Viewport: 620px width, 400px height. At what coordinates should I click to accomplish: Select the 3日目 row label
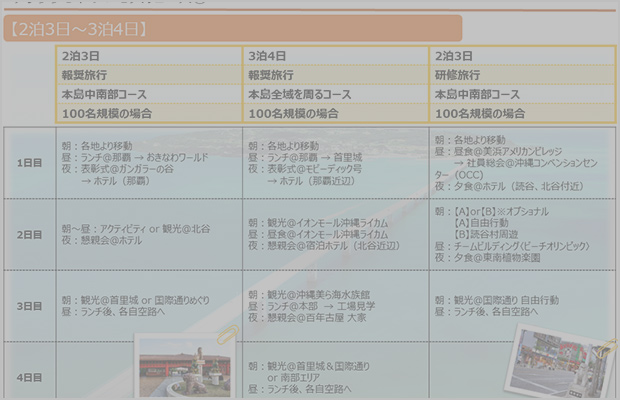30,306
